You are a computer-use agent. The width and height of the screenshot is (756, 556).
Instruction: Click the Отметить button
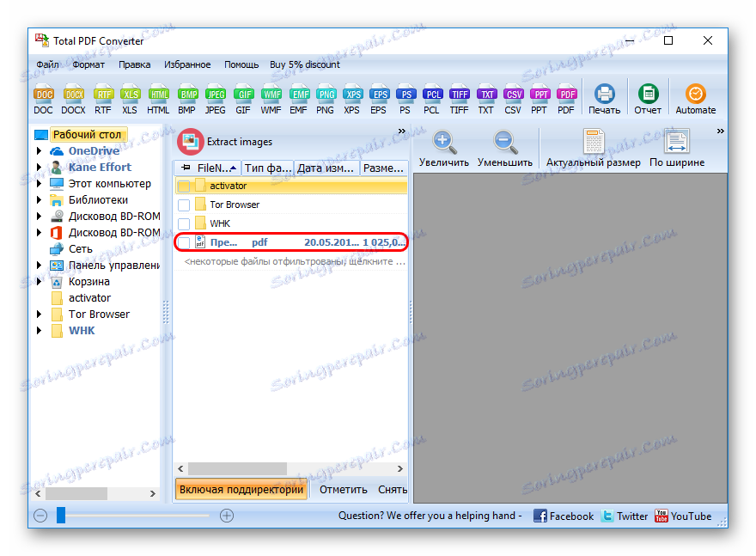point(344,490)
